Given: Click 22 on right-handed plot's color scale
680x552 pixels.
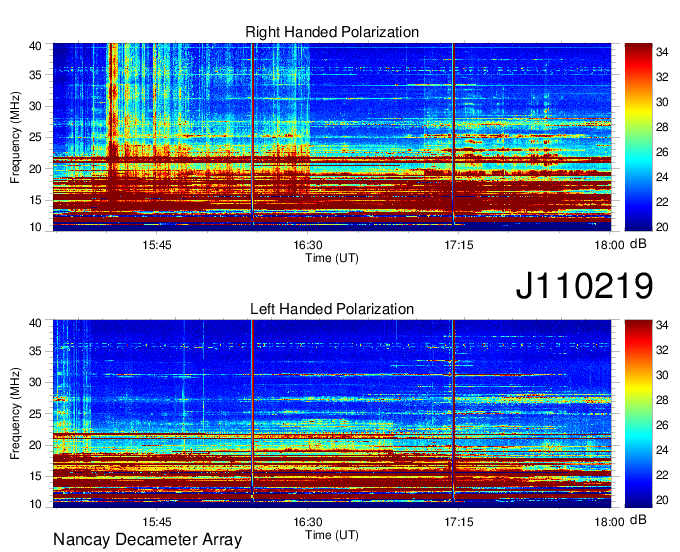Looking at the screenshot, I should 662,202.
